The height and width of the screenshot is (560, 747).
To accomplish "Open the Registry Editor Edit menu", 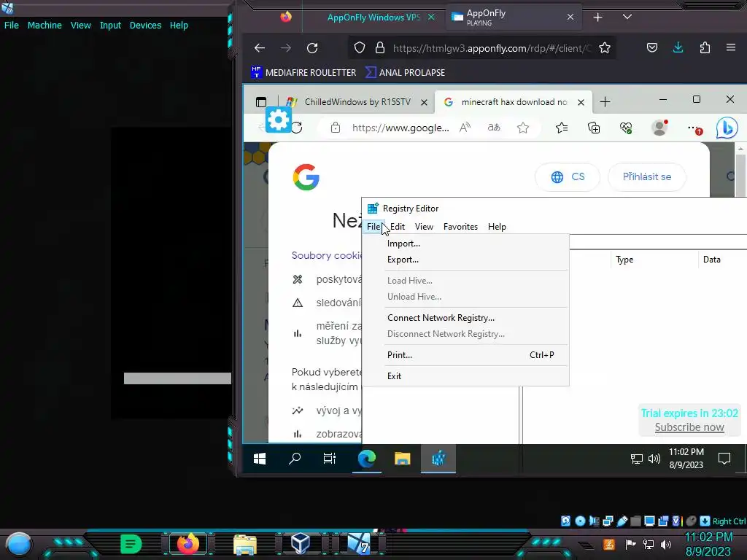I will (x=398, y=227).
